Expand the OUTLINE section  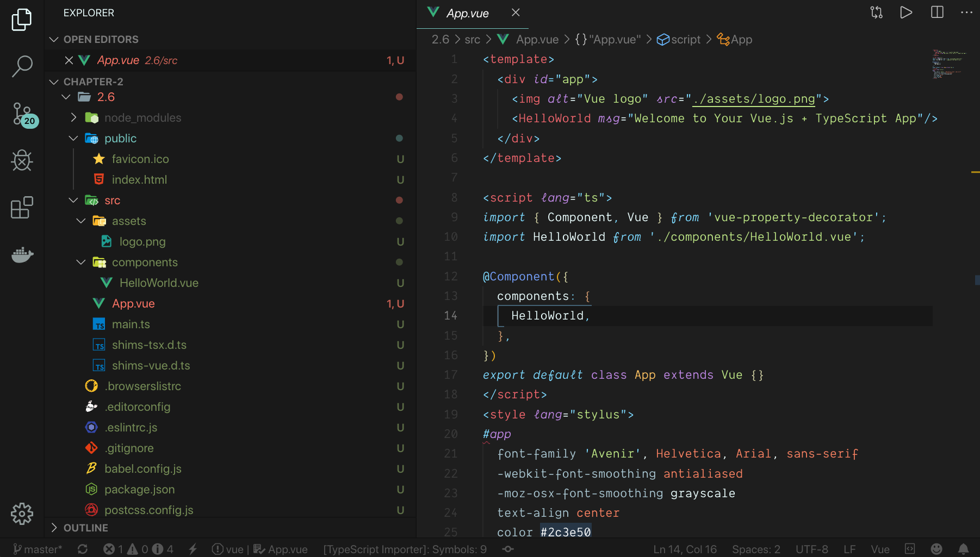tap(54, 528)
